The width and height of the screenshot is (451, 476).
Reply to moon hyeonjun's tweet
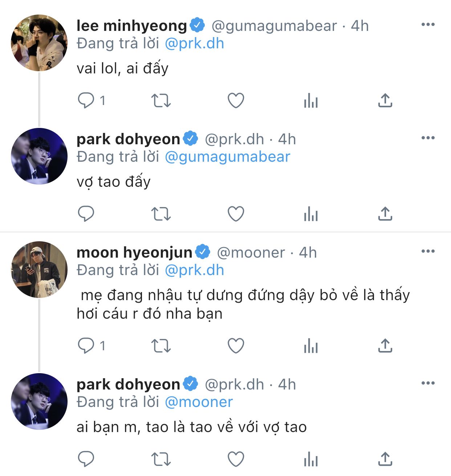(86, 346)
